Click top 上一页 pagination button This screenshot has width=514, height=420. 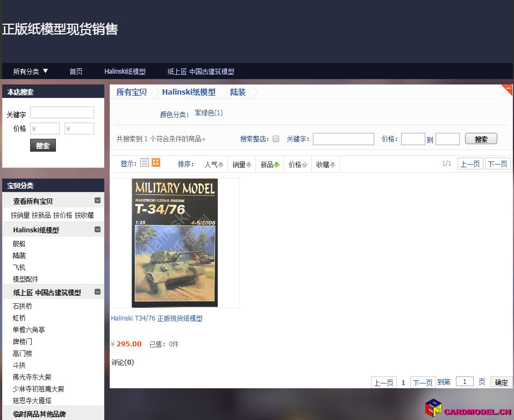470,164
